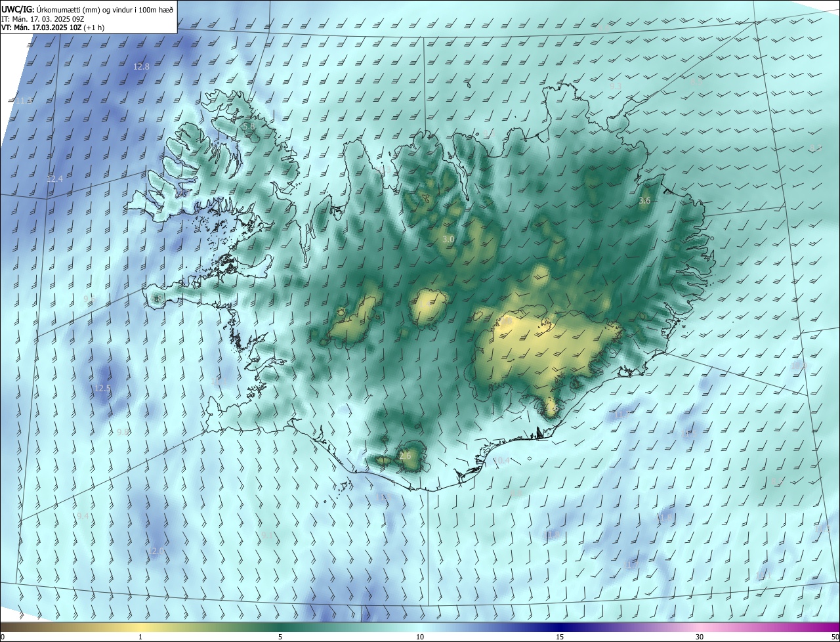Click the 3.0 value in north Iceland

point(448,240)
